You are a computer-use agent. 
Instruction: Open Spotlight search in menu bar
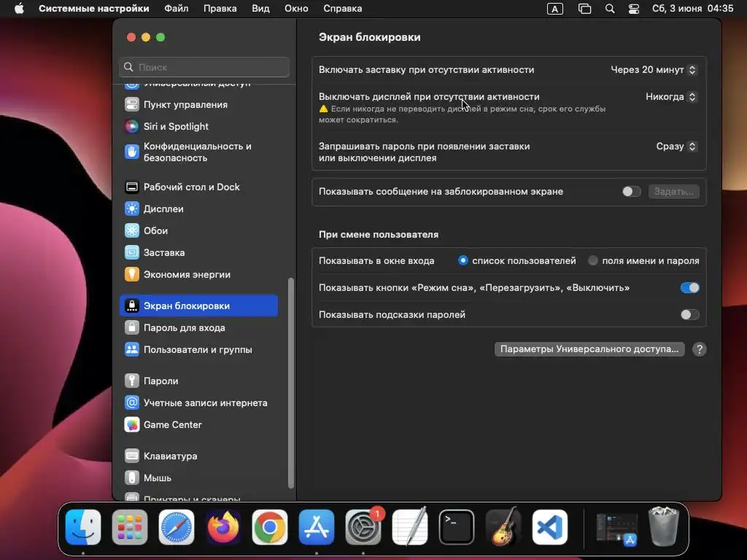coord(610,9)
